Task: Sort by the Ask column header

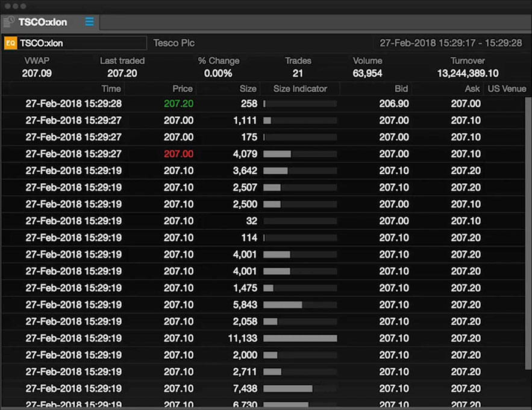Action: click(x=472, y=89)
